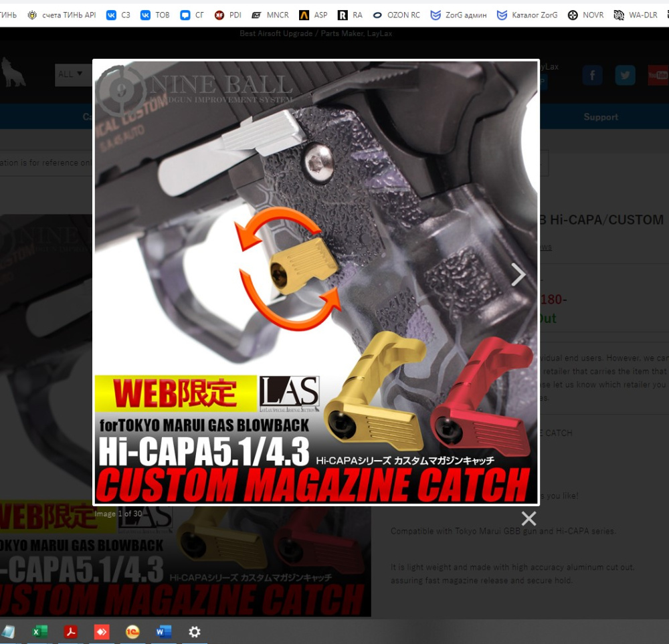
Task: Visit LayLax Twitter page icon
Action: [625, 76]
